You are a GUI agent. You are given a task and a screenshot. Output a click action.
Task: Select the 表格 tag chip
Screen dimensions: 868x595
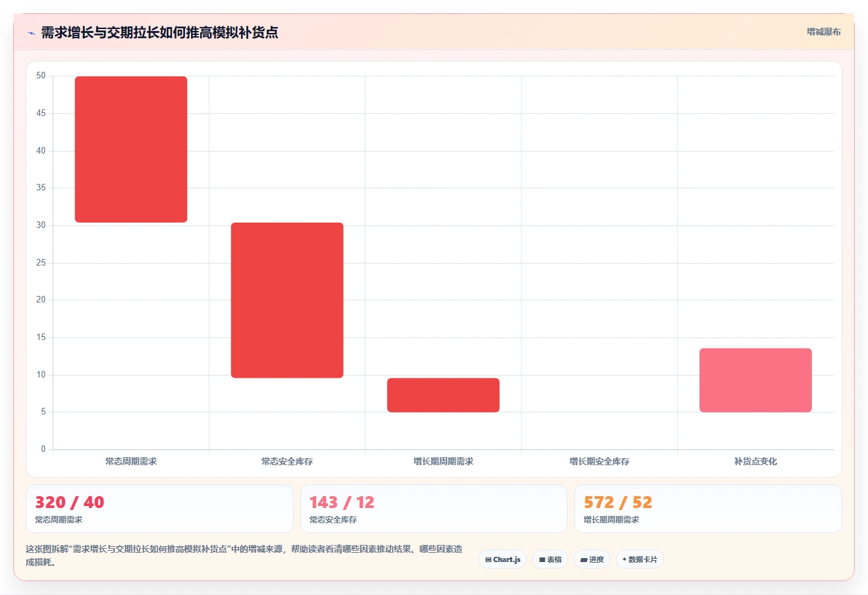click(x=550, y=559)
